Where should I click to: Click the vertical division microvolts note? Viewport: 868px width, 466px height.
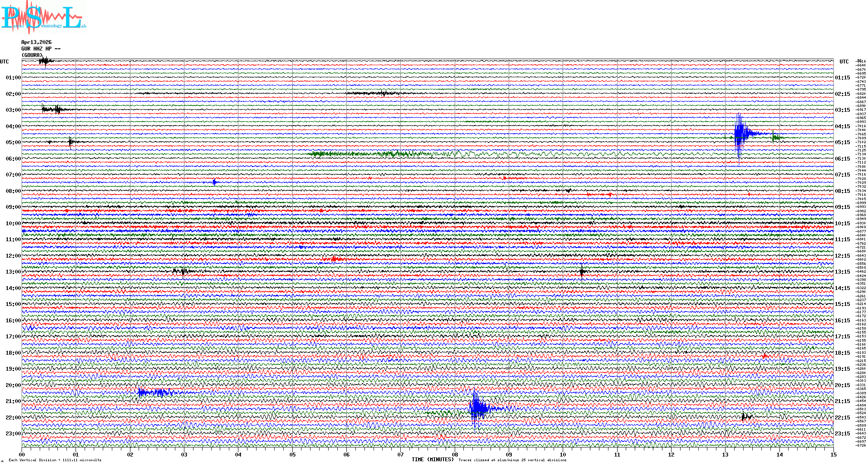[55, 460]
